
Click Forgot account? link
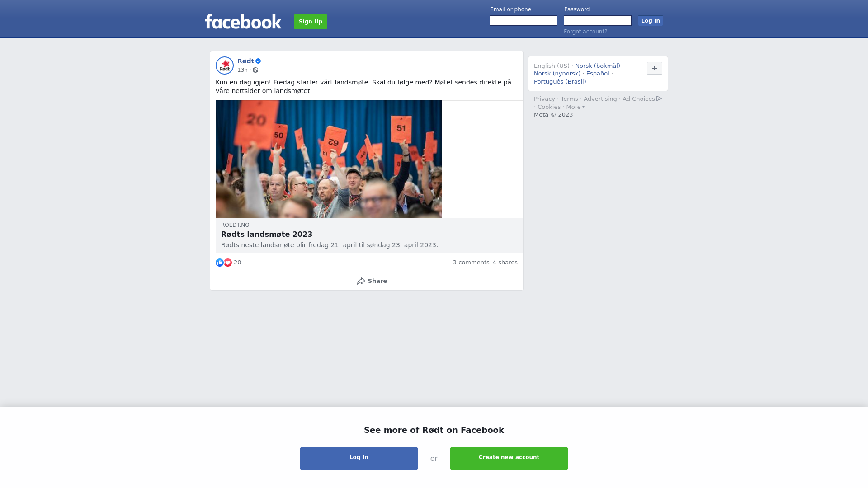[x=585, y=32]
